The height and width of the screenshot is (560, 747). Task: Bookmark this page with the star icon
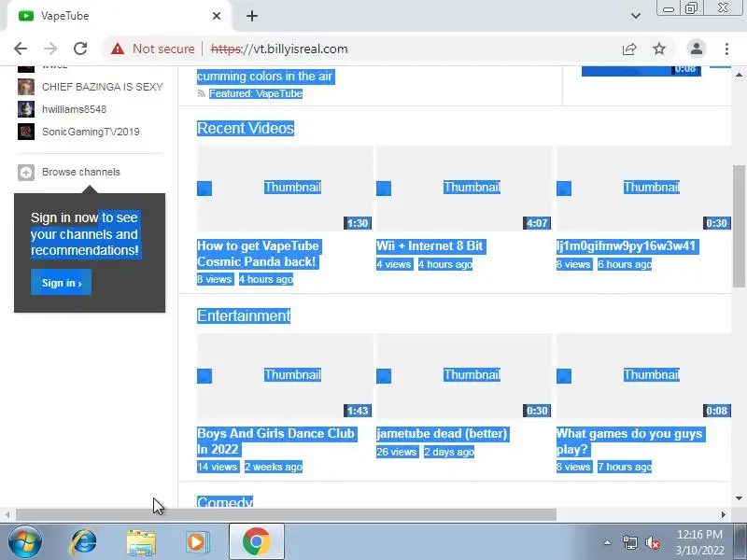(659, 49)
